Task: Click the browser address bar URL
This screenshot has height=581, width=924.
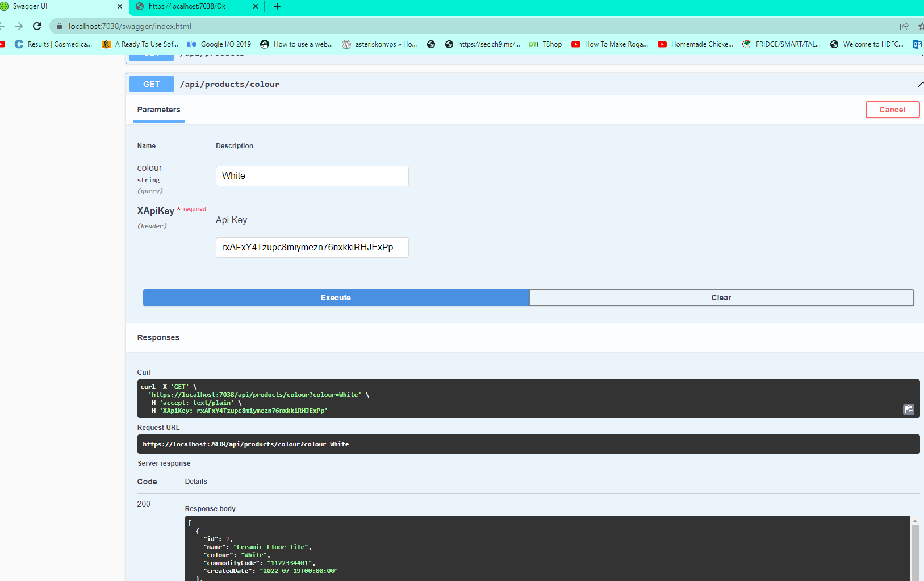Action: [130, 26]
